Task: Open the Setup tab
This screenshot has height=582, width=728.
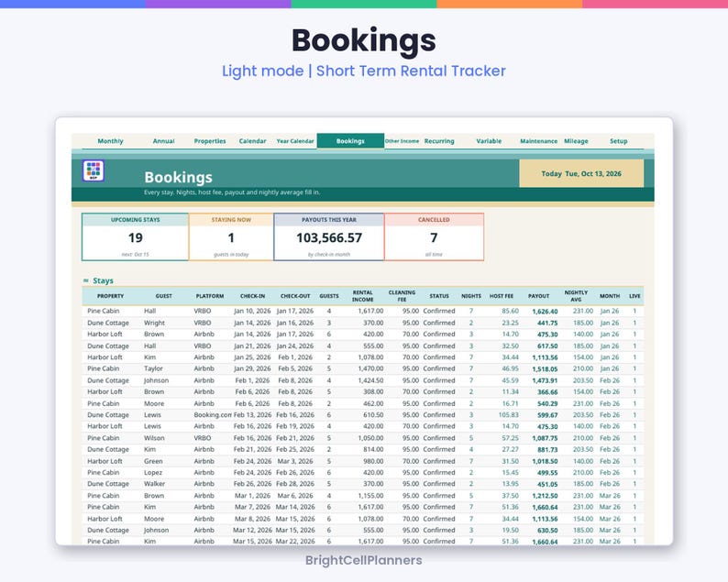Action: (x=618, y=141)
